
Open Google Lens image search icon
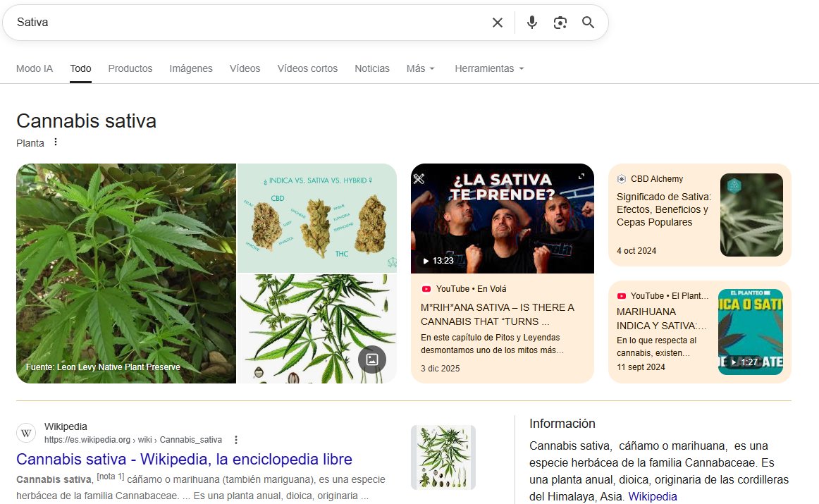pyautogui.click(x=560, y=23)
